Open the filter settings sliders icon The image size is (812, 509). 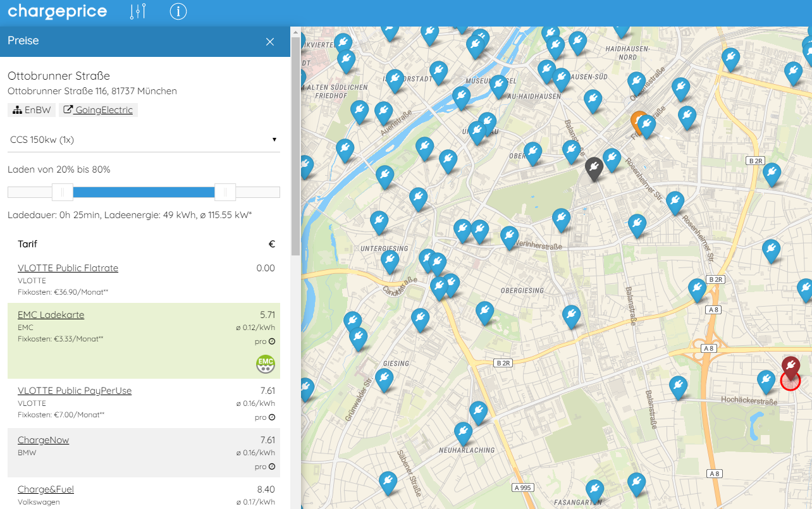click(138, 11)
